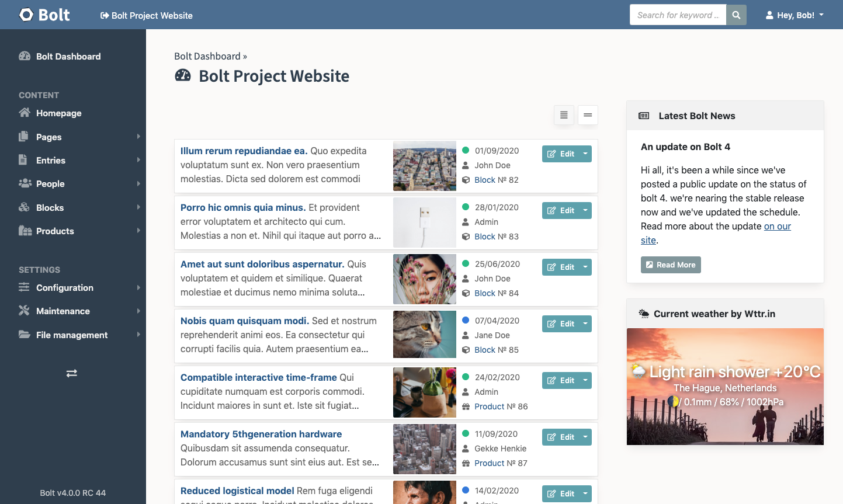The image size is (843, 504).
Task: Expand the File management submenu arrow
Action: 138,335
